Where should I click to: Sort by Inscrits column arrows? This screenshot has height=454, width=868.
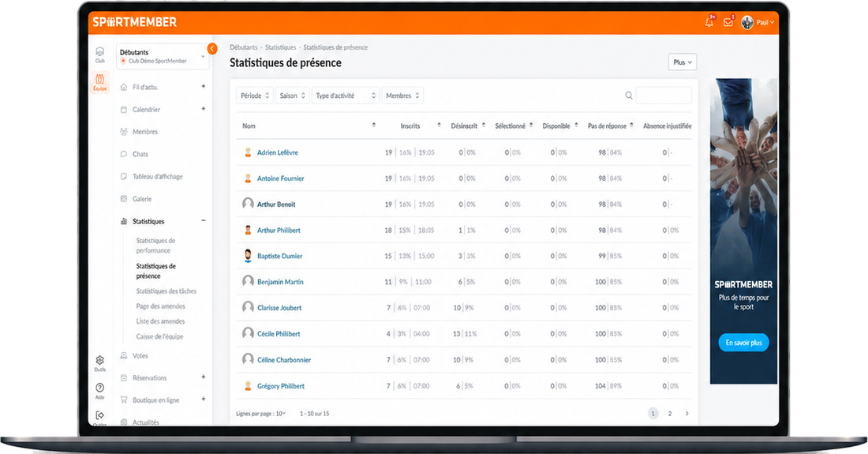pos(439,126)
